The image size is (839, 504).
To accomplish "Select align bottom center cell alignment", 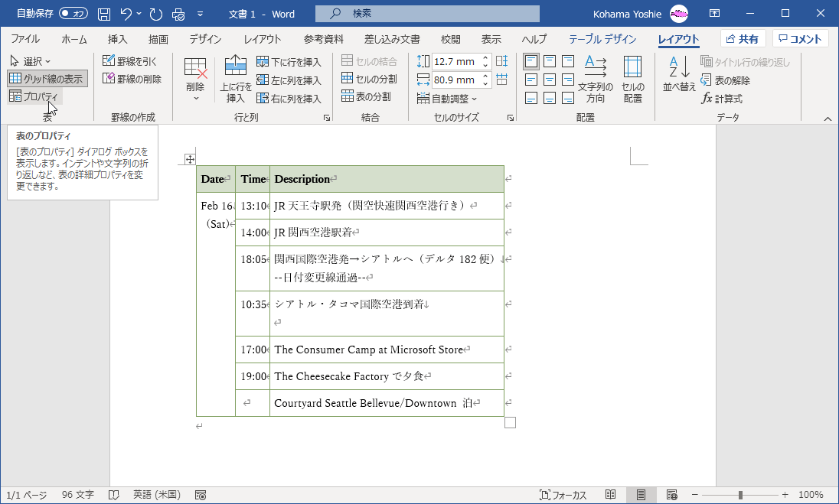I will (x=550, y=98).
